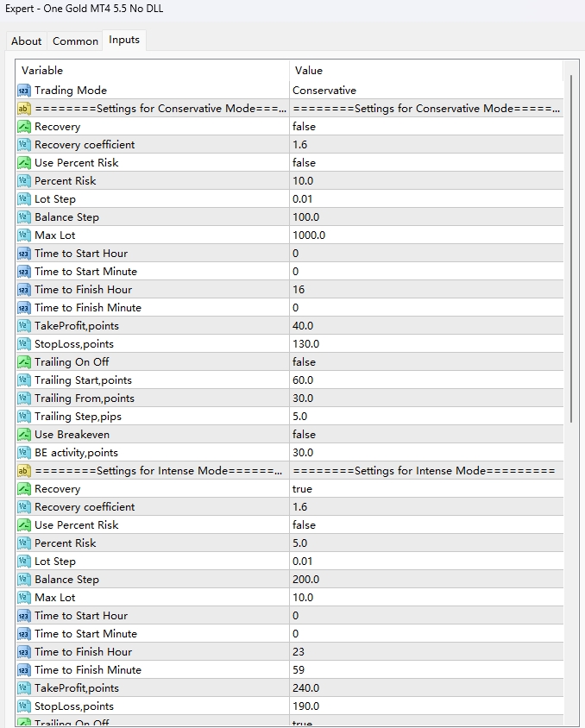Click the Trailing Step,pips variable icon
Viewport: 585px width, 728px height.
23,417
